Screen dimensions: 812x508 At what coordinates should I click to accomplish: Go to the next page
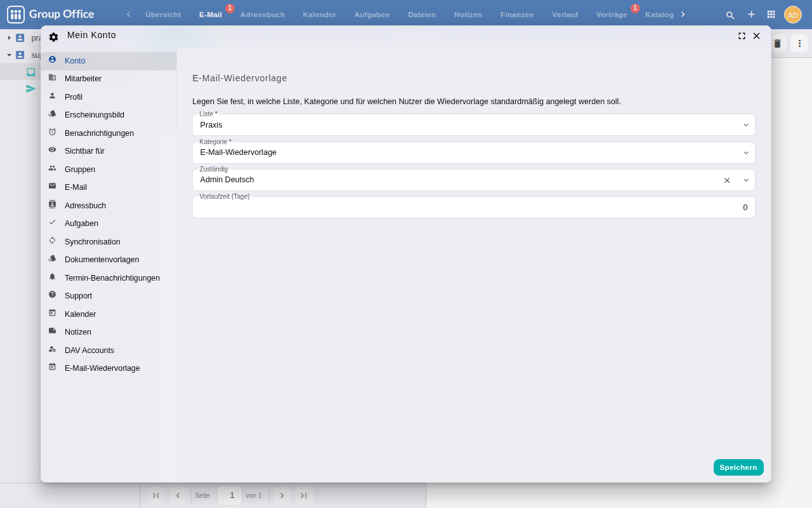click(x=282, y=495)
